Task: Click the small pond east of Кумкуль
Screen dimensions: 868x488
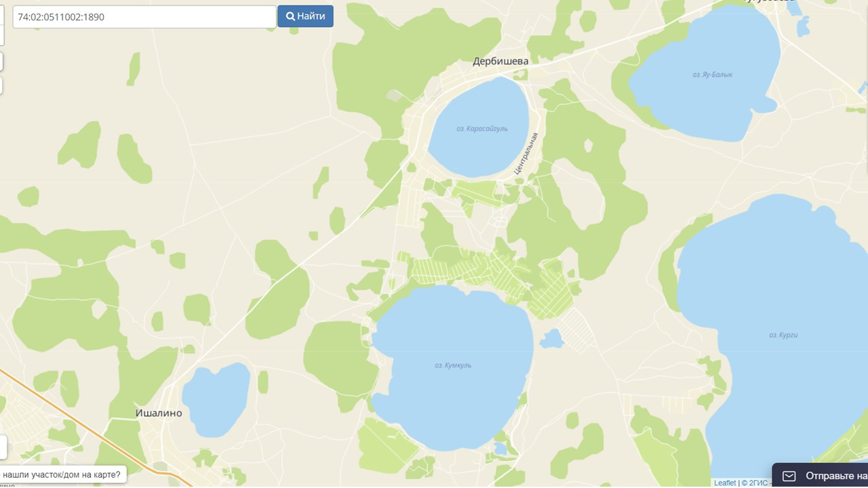Action: (x=551, y=338)
